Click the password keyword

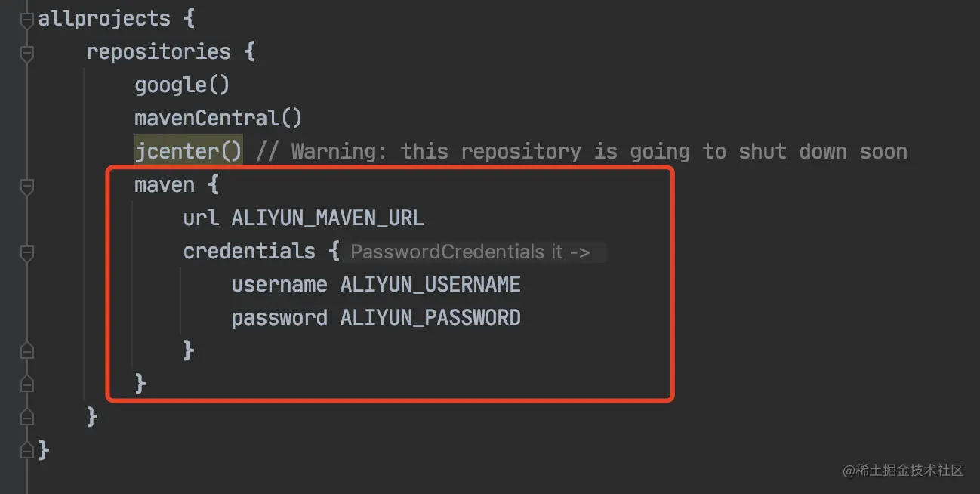click(279, 318)
